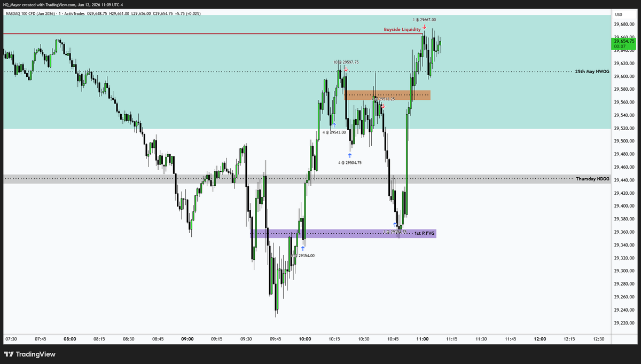The width and height of the screenshot is (641, 364).
Task: Click the 29,380.00 price axis label
Action: click(x=624, y=219)
